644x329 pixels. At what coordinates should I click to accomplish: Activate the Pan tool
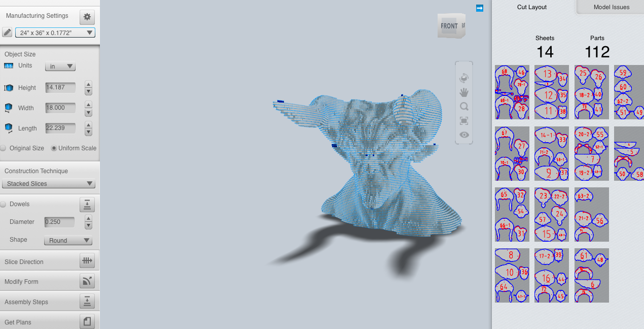[x=463, y=92]
